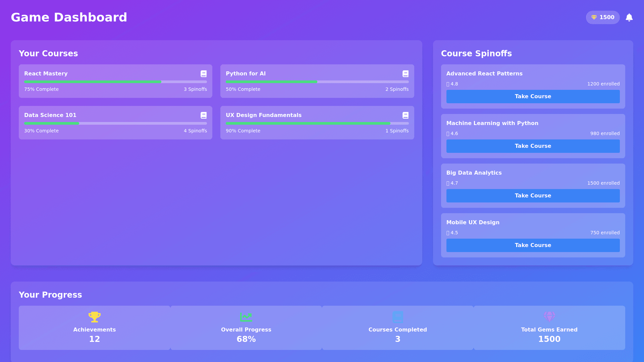The height and width of the screenshot is (362, 644).
Task: Click the Total Gems Earned gem icon
Action: click(x=549, y=316)
